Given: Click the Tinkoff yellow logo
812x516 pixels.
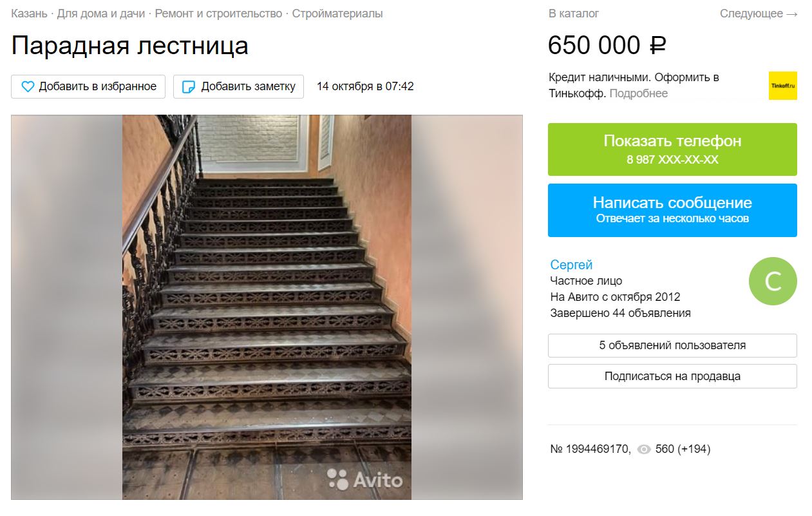Looking at the screenshot, I should pyautogui.click(x=782, y=85).
